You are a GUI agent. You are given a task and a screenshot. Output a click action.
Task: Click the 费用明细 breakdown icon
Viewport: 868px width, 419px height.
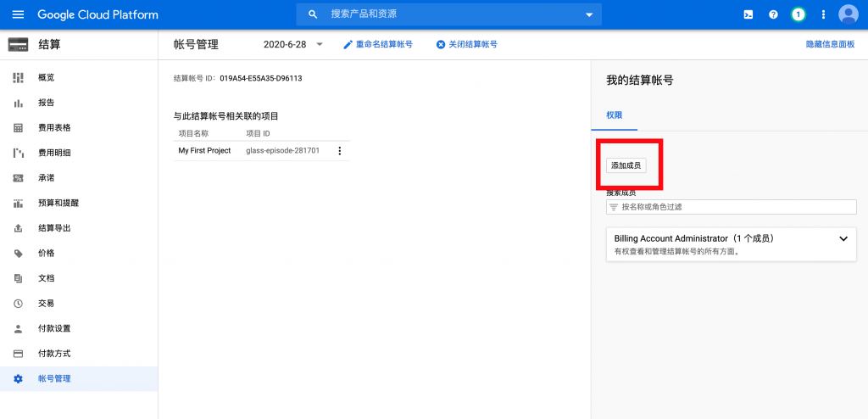point(19,153)
